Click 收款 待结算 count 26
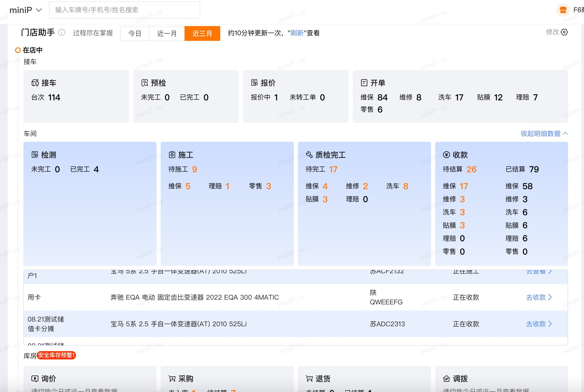Screen dimensions: 584x392 471,169
